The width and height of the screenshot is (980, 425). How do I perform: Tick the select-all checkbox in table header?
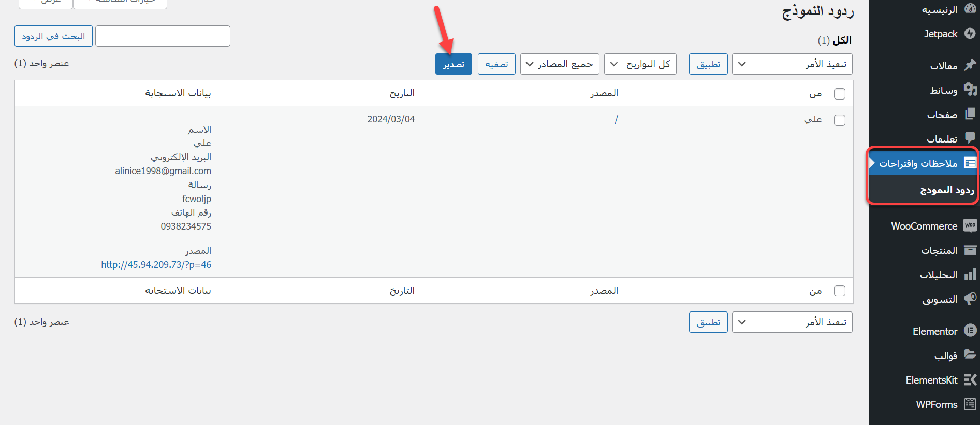point(840,94)
